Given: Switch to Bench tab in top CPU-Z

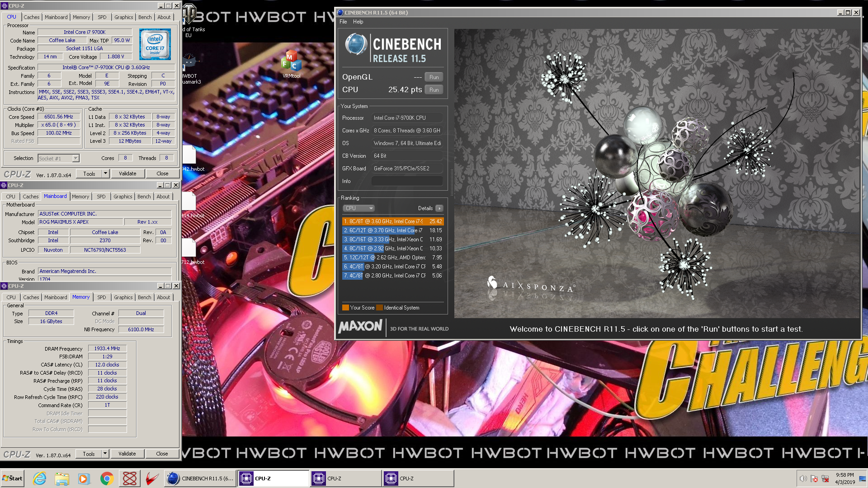Looking at the screenshot, I should click(x=145, y=17).
